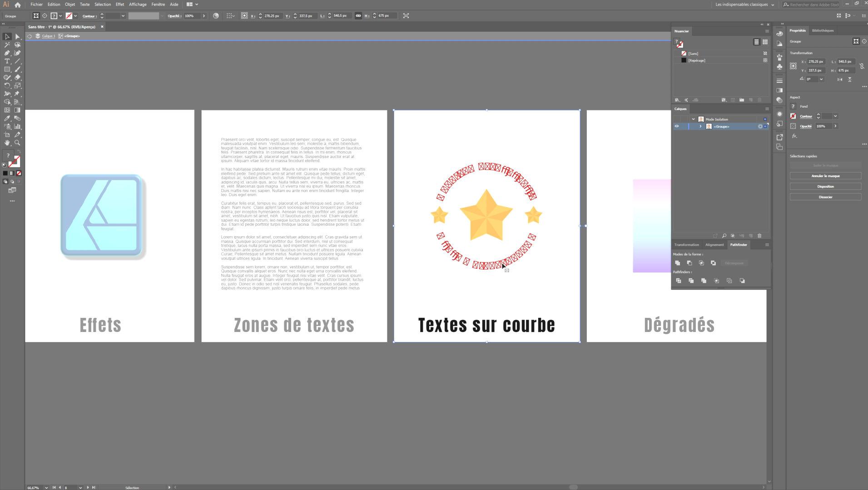
Task: Select the Type (T) tool
Action: tap(7, 61)
